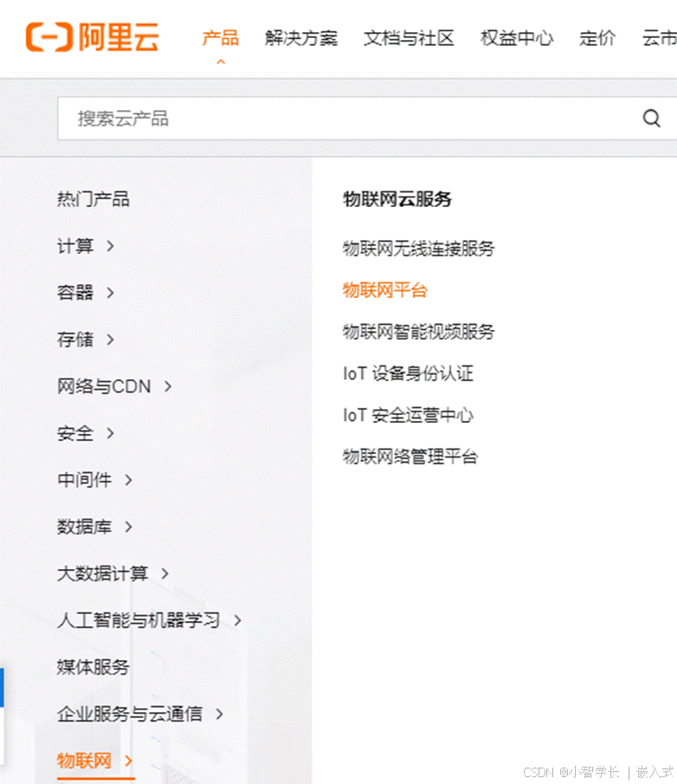Select the 容器 category label
The height and width of the screenshot is (784, 677).
click(x=75, y=293)
